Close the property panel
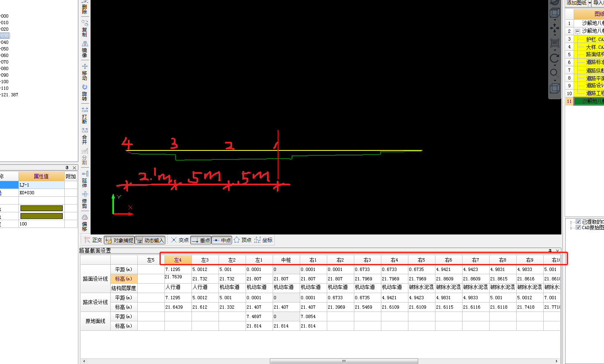 pos(74,168)
